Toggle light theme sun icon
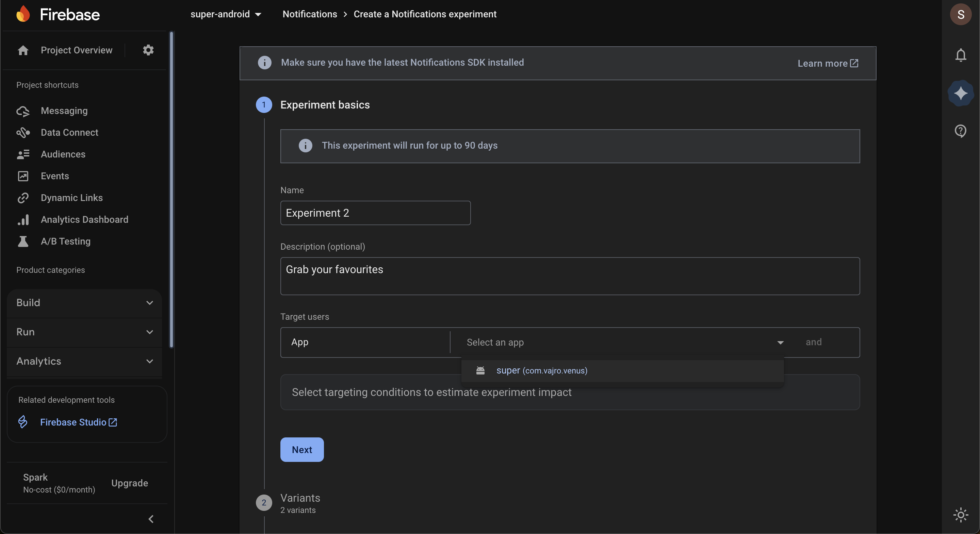Viewport: 980px width, 534px height. pos(961,515)
